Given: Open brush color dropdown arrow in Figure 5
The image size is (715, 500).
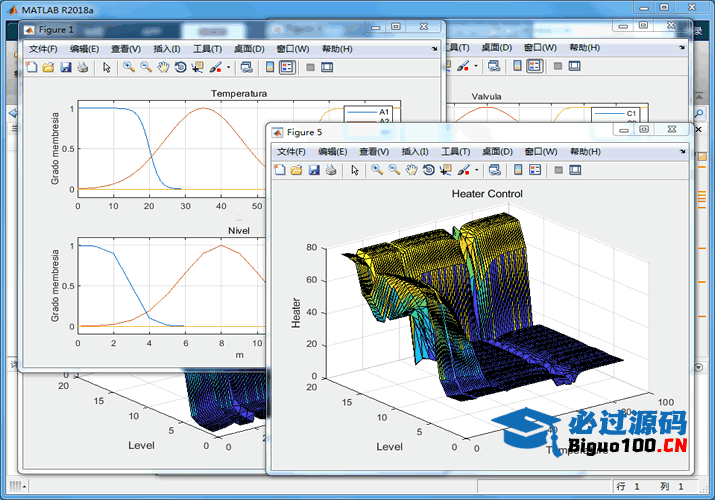Looking at the screenshot, I should pyautogui.click(x=477, y=170).
